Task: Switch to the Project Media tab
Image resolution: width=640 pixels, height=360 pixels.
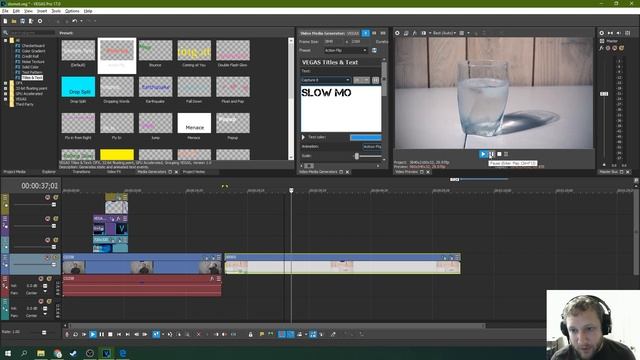Action: 15,172
